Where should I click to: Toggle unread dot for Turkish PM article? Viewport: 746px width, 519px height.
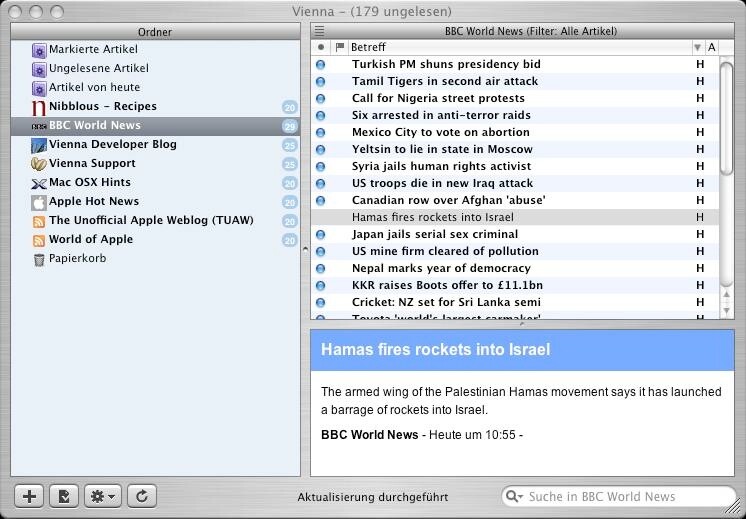pyautogui.click(x=321, y=64)
